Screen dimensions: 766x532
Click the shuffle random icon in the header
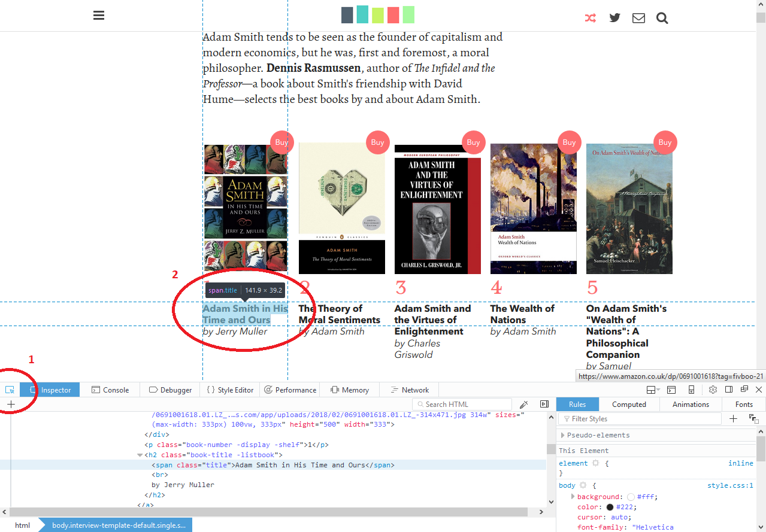pyautogui.click(x=591, y=18)
